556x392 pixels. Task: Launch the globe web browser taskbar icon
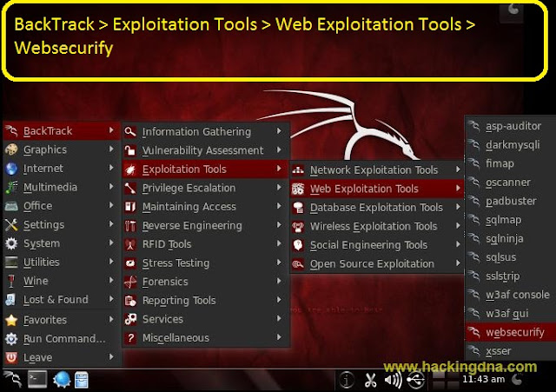62,380
